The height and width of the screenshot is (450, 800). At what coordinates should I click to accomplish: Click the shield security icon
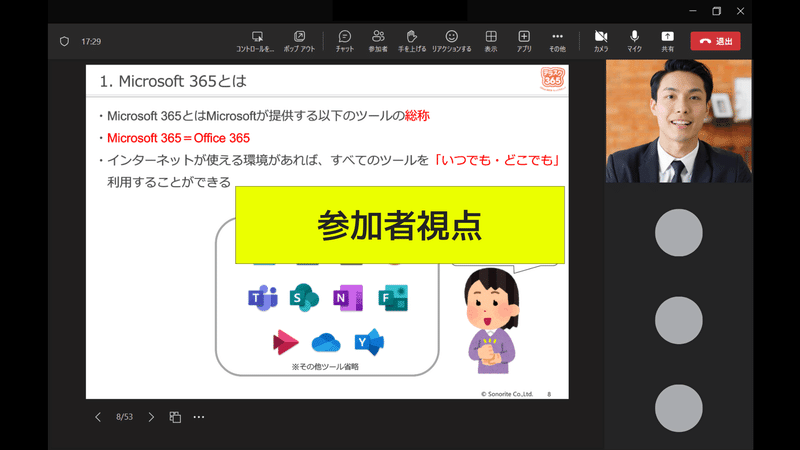click(64, 41)
